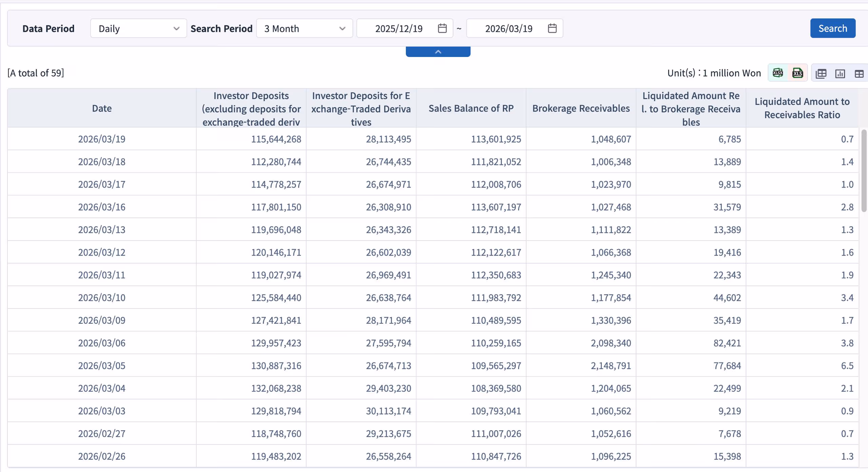Click the Sales Balance of RP header
Viewport: 868px width, 472px height.
(471, 108)
